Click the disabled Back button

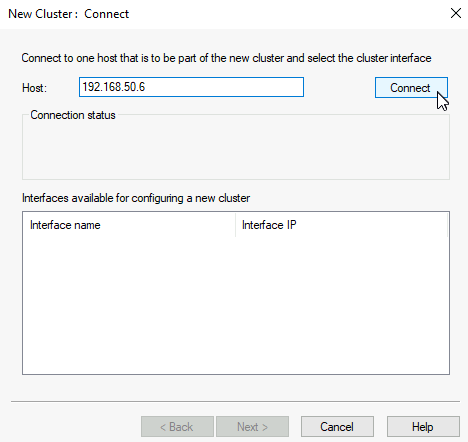tap(177, 427)
